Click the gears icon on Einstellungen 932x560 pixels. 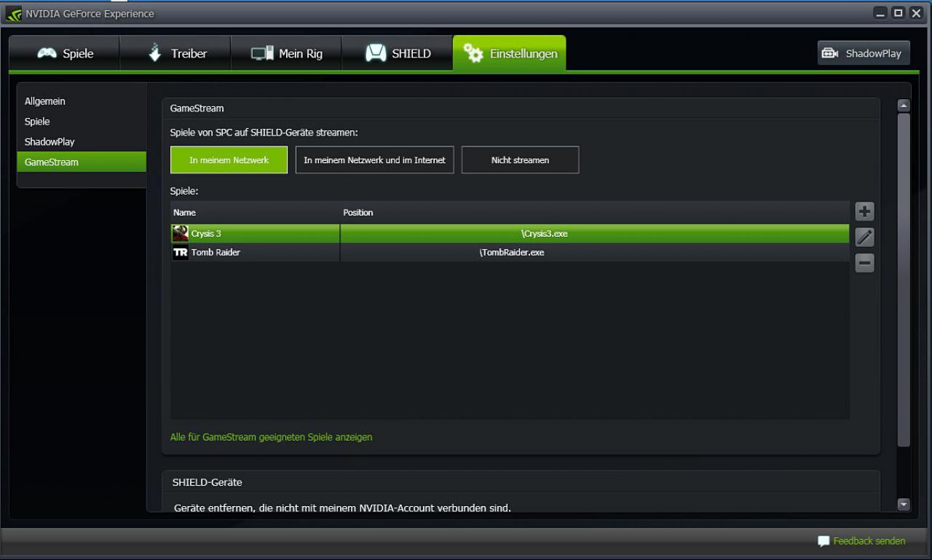point(473,53)
